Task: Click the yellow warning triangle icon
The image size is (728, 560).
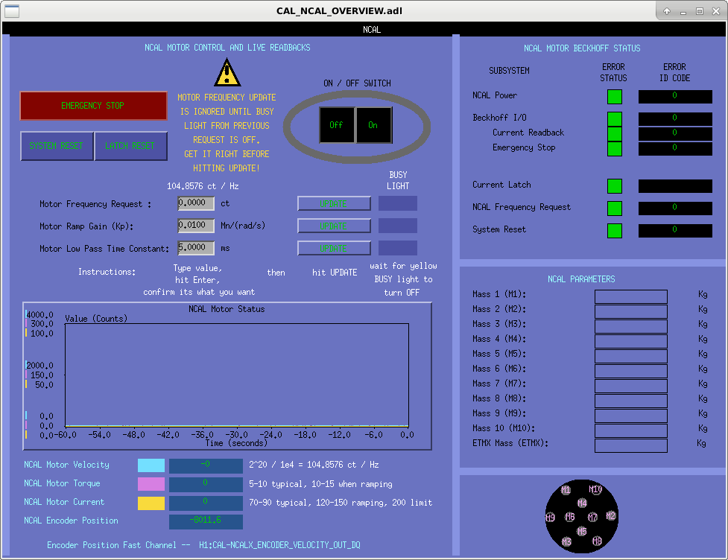Action: click(227, 72)
